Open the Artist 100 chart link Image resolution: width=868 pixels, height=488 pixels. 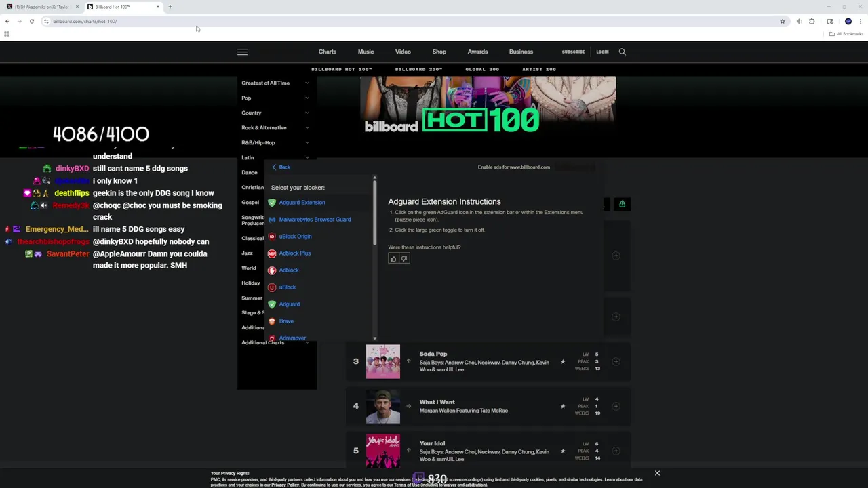point(539,69)
